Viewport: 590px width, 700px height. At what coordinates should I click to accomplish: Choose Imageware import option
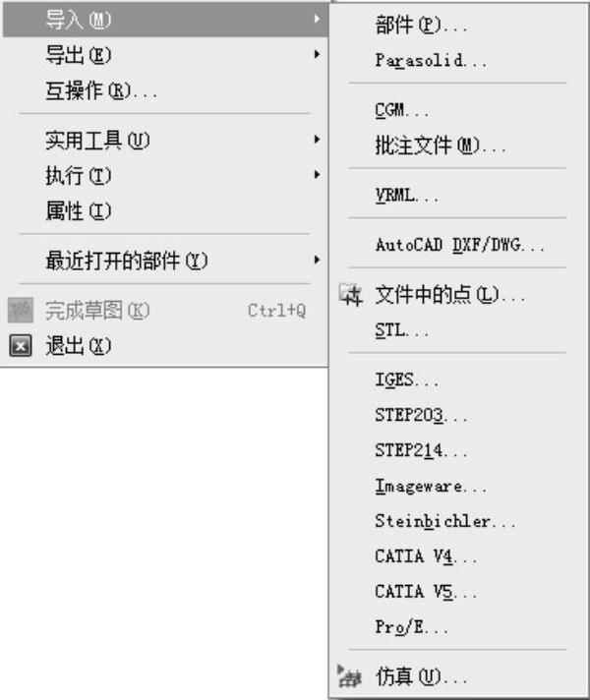coord(431,487)
